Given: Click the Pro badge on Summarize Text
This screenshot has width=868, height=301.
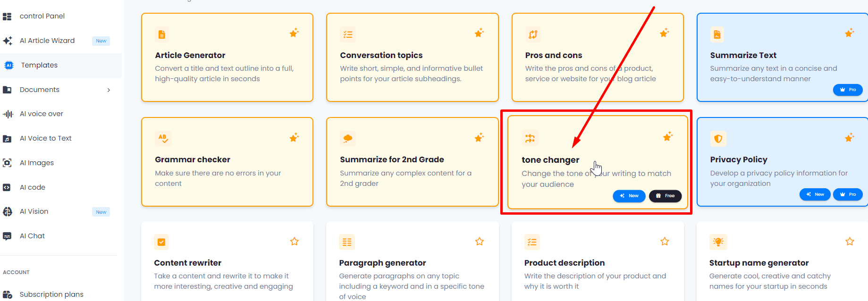Looking at the screenshot, I should point(848,90).
